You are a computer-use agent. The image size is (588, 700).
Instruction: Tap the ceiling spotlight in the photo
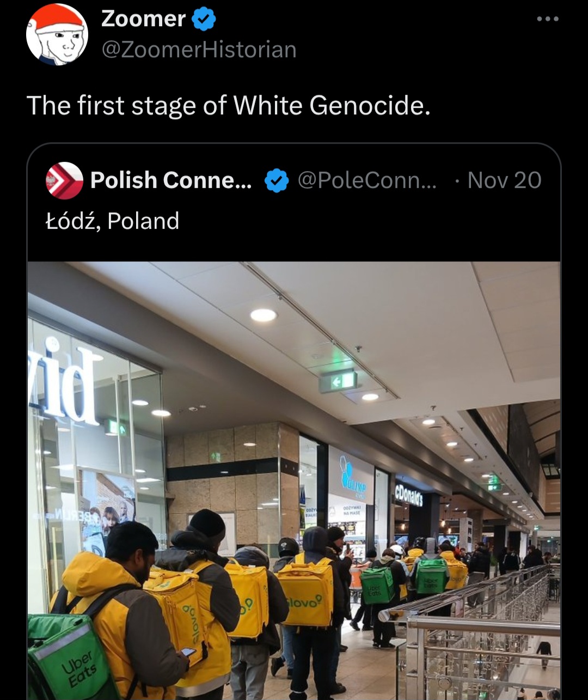[x=264, y=315]
